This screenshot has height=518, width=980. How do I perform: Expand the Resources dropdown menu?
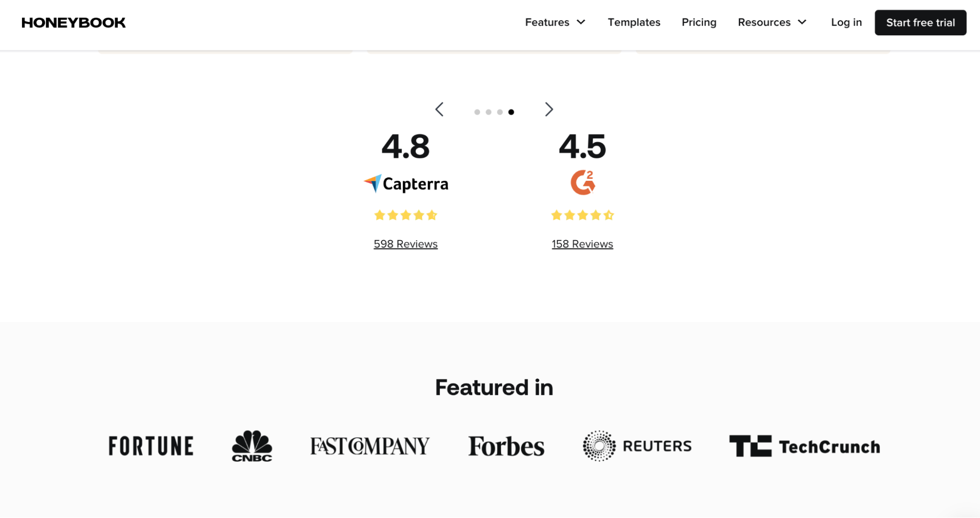point(772,23)
